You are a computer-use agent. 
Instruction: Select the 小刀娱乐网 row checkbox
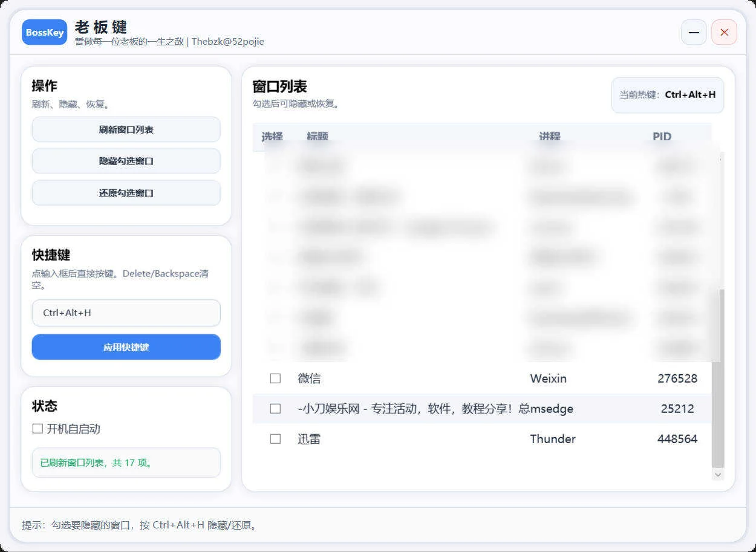[x=275, y=408]
